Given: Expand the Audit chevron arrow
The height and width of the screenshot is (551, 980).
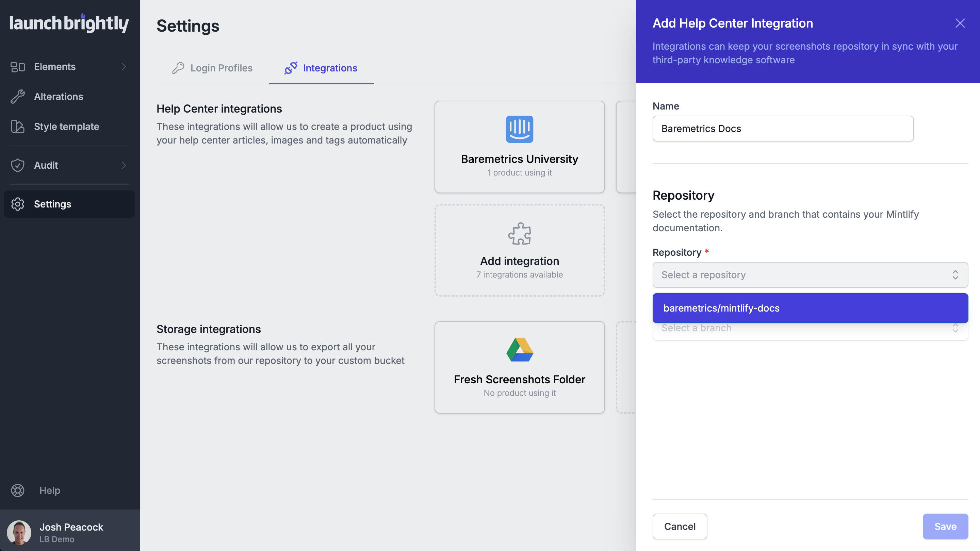Looking at the screenshot, I should (124, 165).
